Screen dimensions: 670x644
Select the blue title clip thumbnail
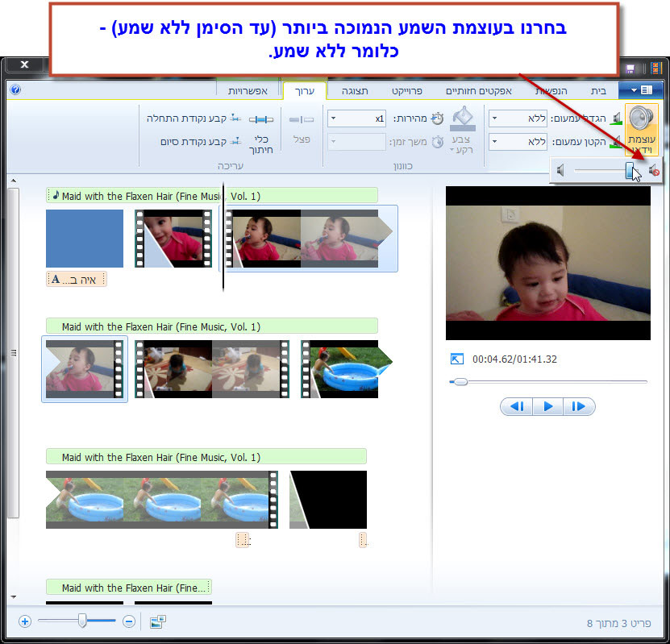click(85, 239)
